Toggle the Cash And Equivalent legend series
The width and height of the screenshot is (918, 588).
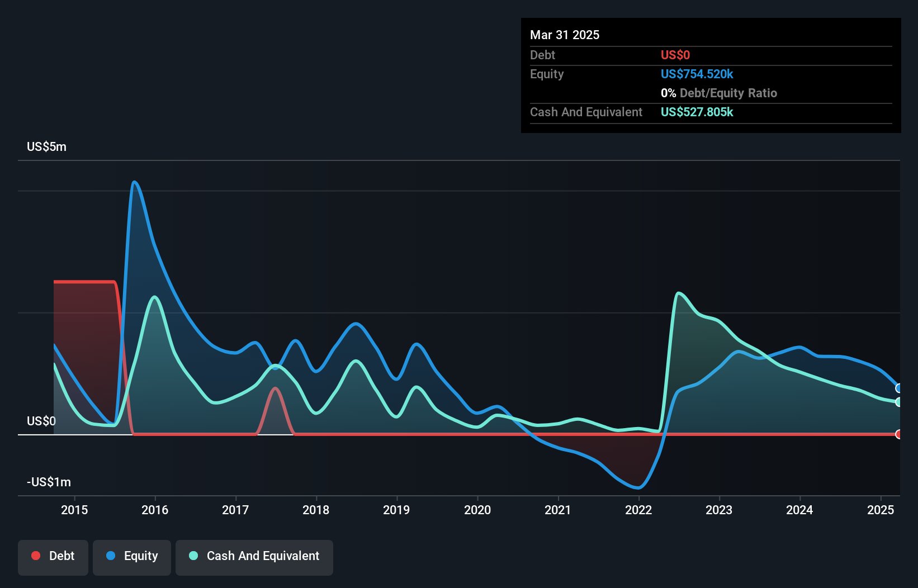(x=254, y=557)
